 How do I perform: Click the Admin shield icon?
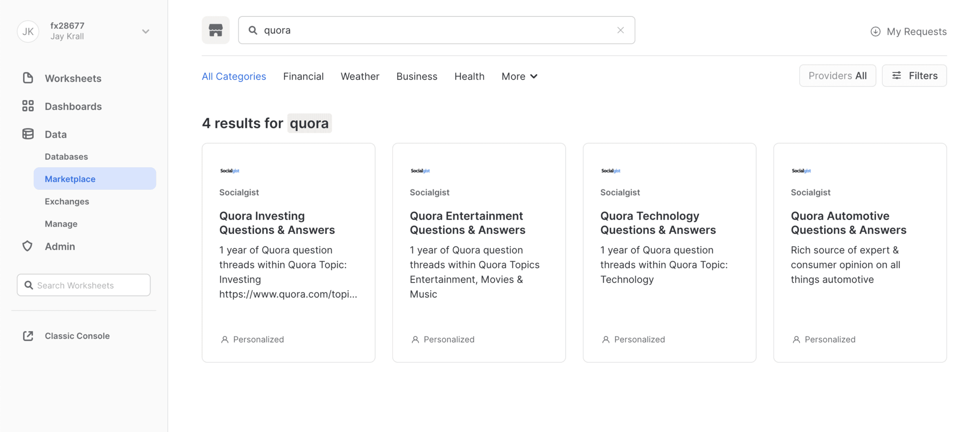27,246
